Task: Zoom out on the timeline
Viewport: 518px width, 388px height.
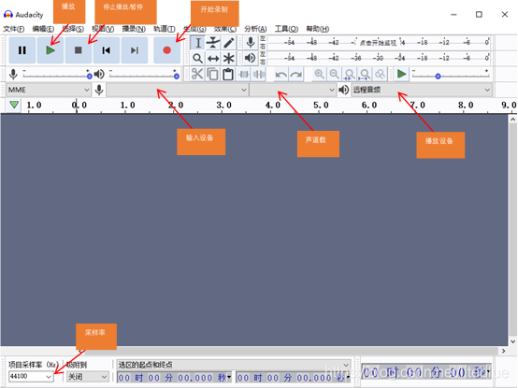Action: click(x=334, y=74)
